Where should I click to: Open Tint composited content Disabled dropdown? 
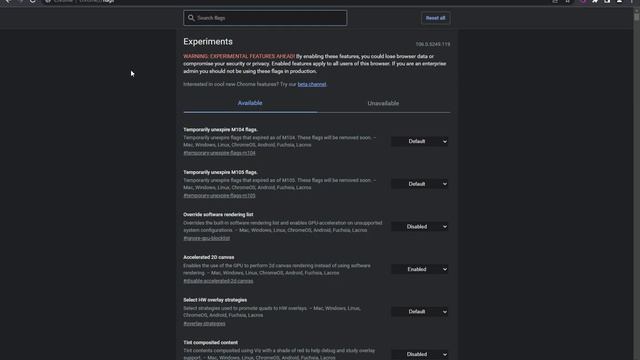420,354
